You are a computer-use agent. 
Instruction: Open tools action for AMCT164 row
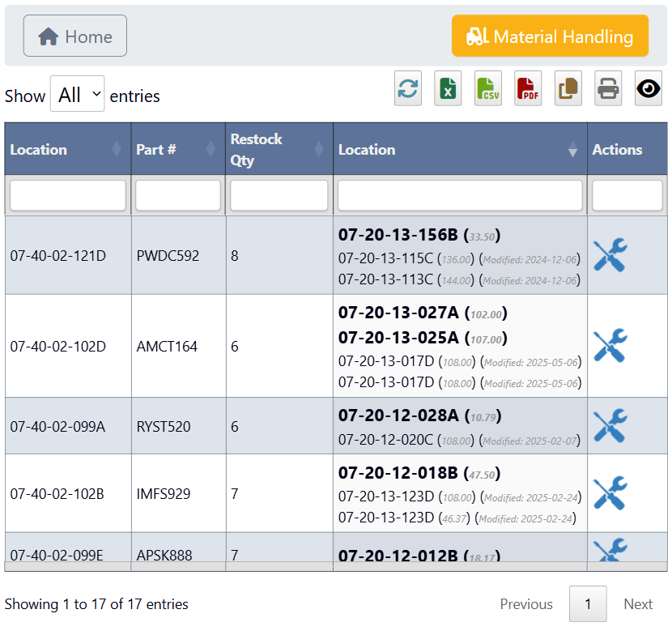click(610, 346)
